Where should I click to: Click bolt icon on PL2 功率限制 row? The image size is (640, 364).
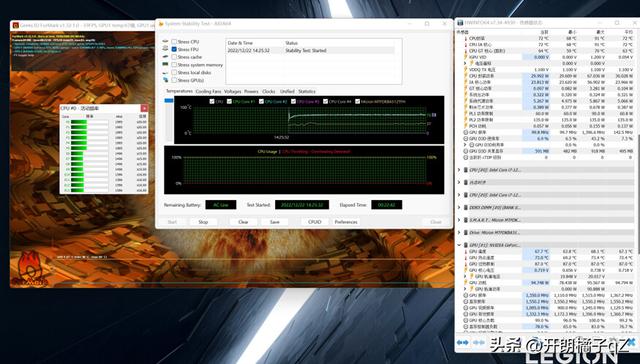pyautogui.click(x=466, y=120)
